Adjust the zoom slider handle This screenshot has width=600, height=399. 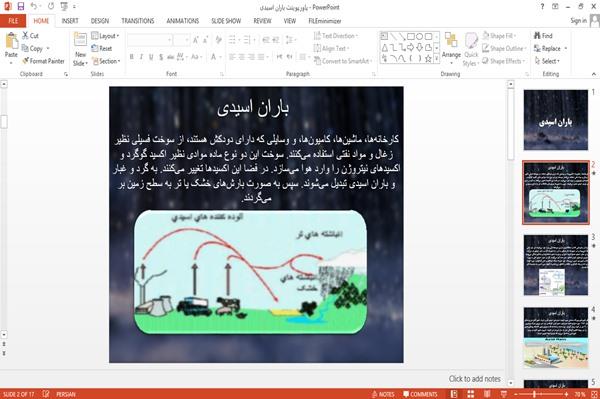[534, 394]
